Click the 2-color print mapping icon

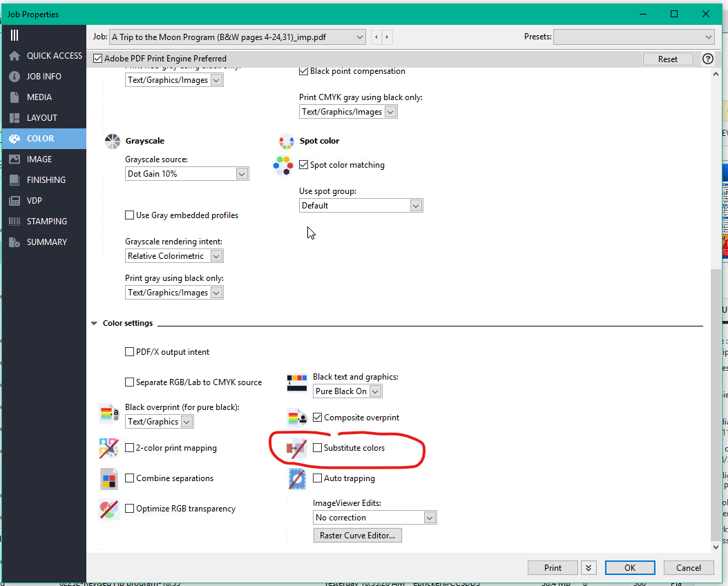pyautogui.click(x=109, y=448)
